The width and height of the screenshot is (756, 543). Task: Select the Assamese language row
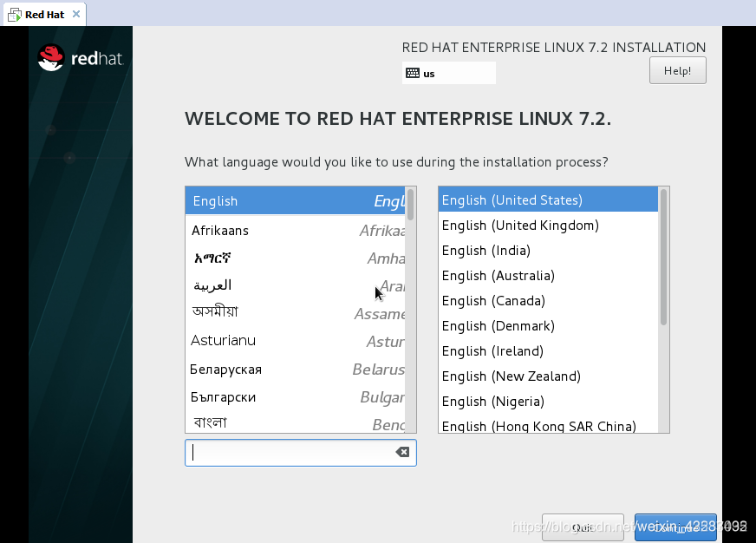295,313
